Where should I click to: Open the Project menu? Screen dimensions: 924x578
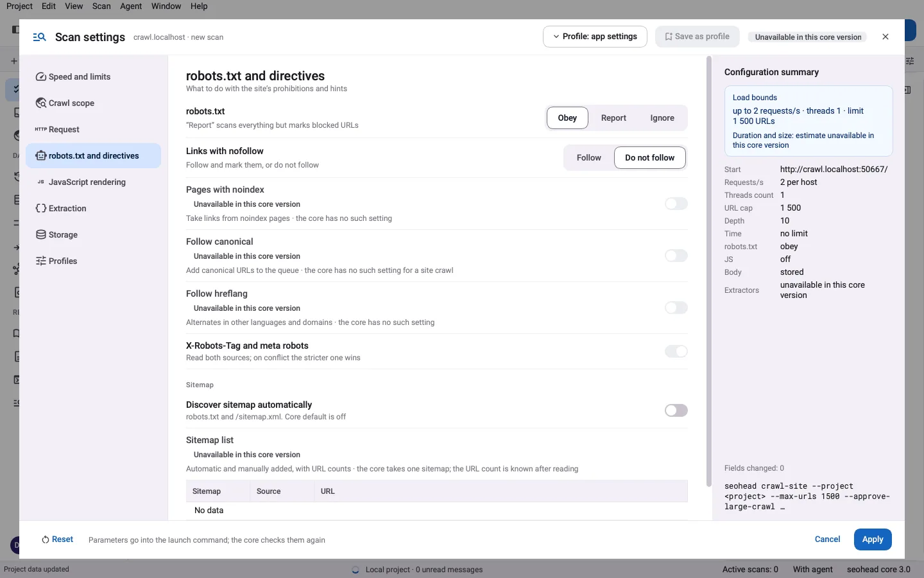click(19, 6)
